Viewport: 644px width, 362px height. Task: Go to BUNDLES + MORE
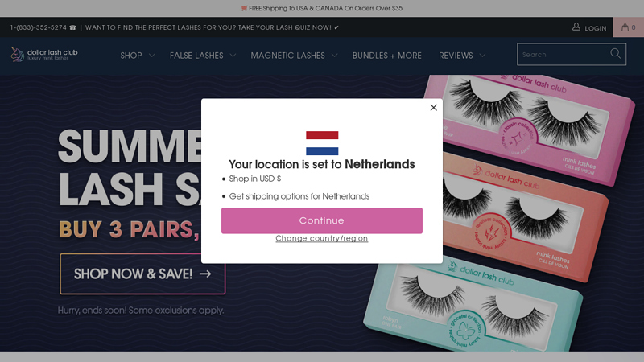[x=387, y=56]
